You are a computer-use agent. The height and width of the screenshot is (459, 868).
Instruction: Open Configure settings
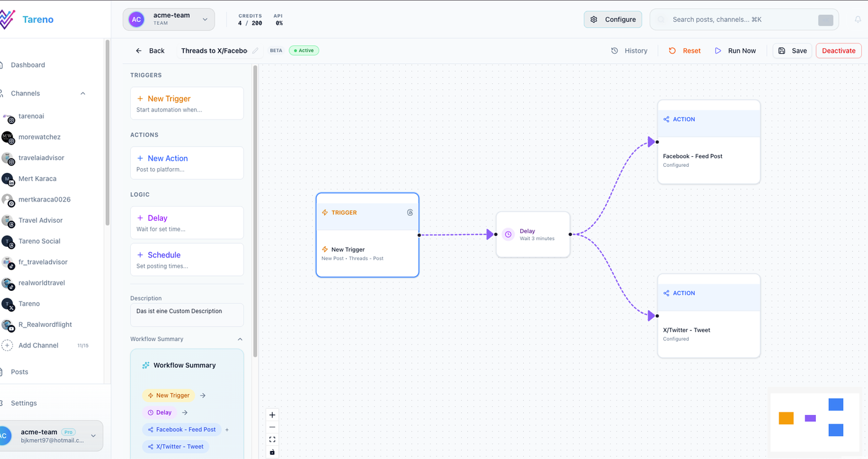click(613, 19)
